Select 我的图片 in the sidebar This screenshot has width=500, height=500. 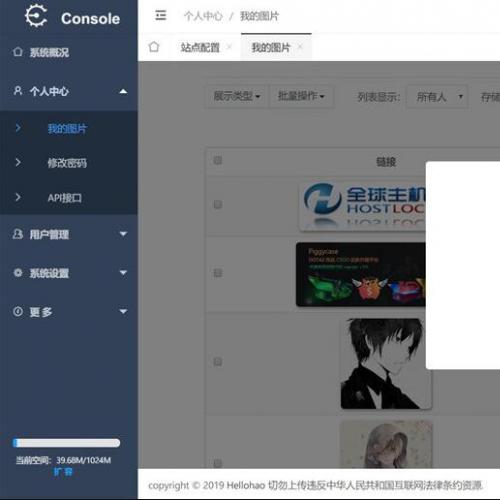click(x=67, y=128)
